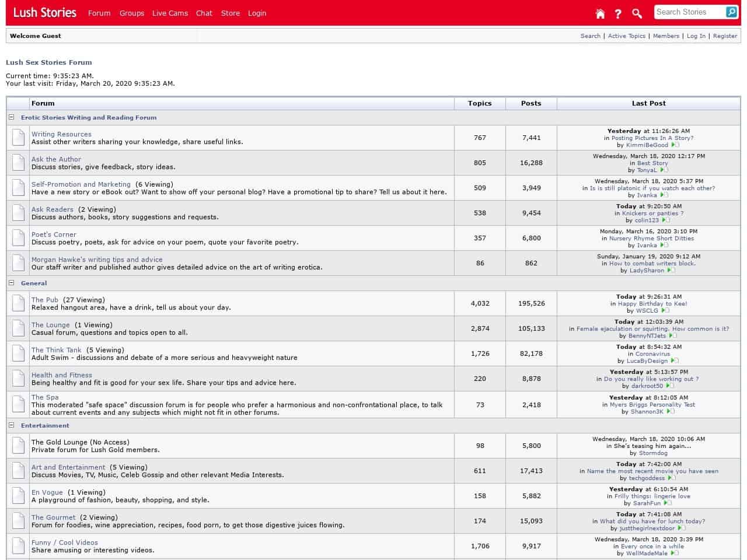Screen dimensions: 747x560
Task: Click the Ask Readers forum page icon
Action: [x=18, y=213]
